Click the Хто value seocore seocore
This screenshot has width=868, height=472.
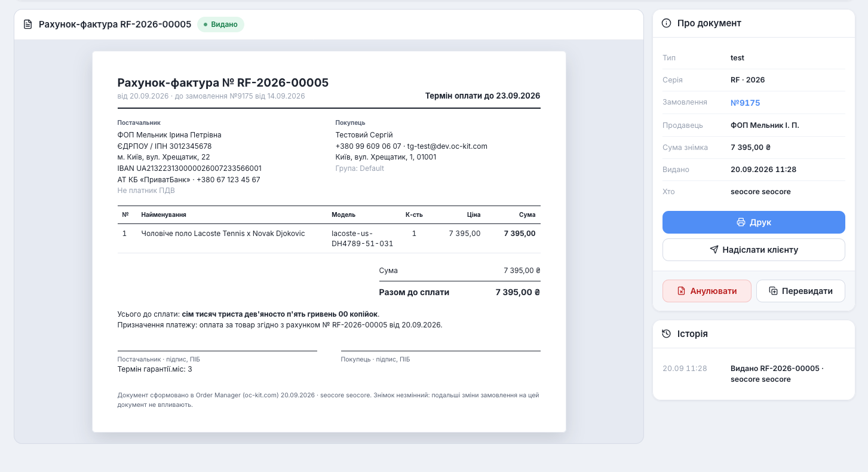click(760, 192)
